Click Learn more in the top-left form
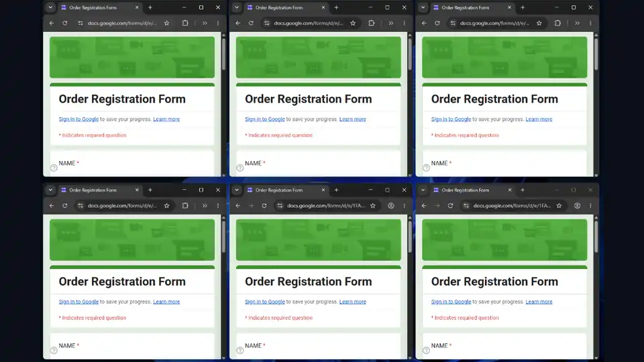Screen dimensions: 644x362 click(166, 119)
